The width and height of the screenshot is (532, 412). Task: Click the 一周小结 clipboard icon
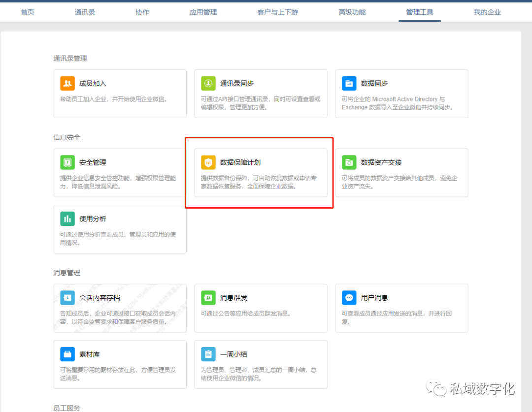(208, 354)
